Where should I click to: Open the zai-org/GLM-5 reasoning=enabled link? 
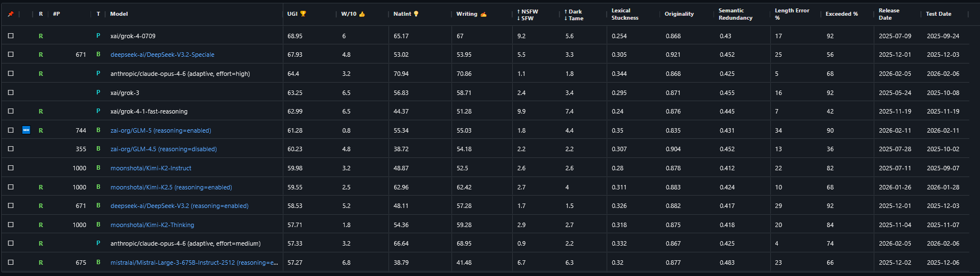point(161,130)
